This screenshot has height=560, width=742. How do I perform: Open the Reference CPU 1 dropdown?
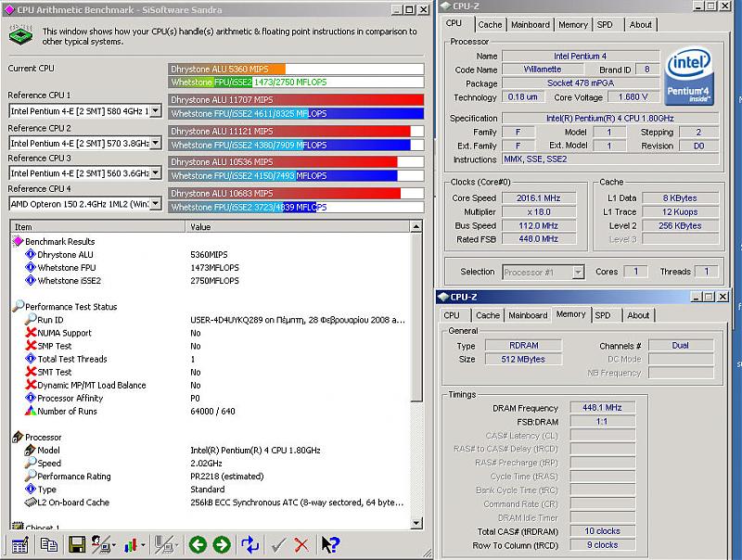point(156,111)
